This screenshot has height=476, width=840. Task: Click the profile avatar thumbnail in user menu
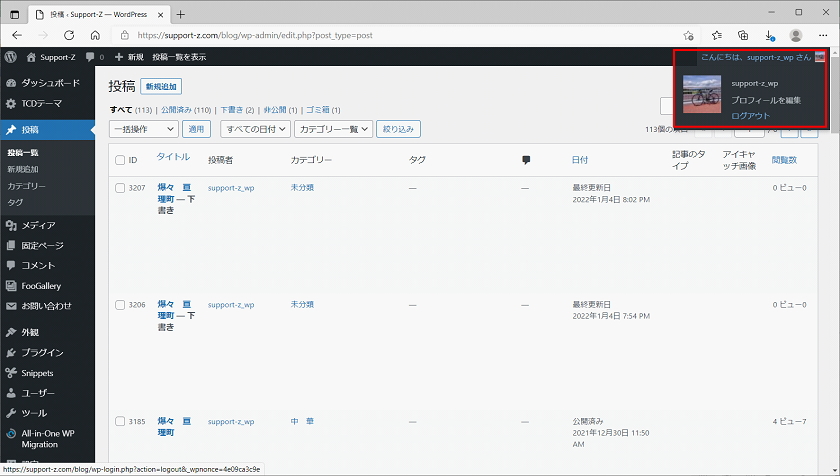coord(701,94)
